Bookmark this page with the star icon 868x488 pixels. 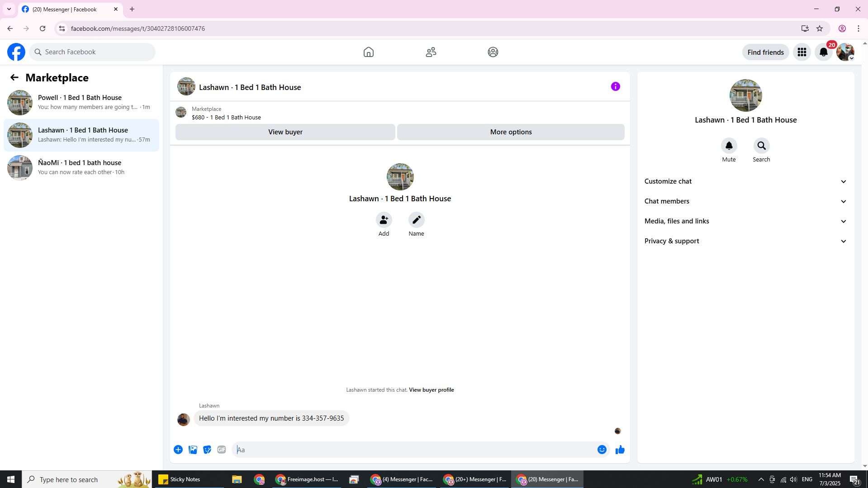820,28
